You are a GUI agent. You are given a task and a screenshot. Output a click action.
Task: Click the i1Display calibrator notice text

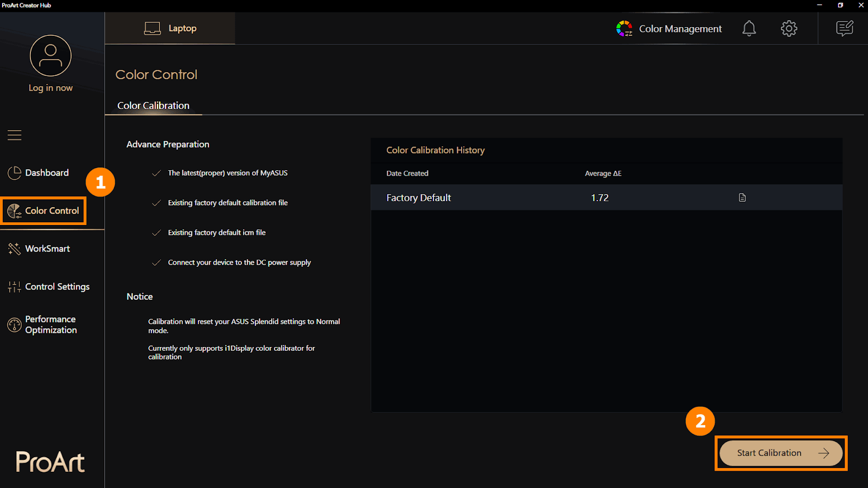coord(232,352)
